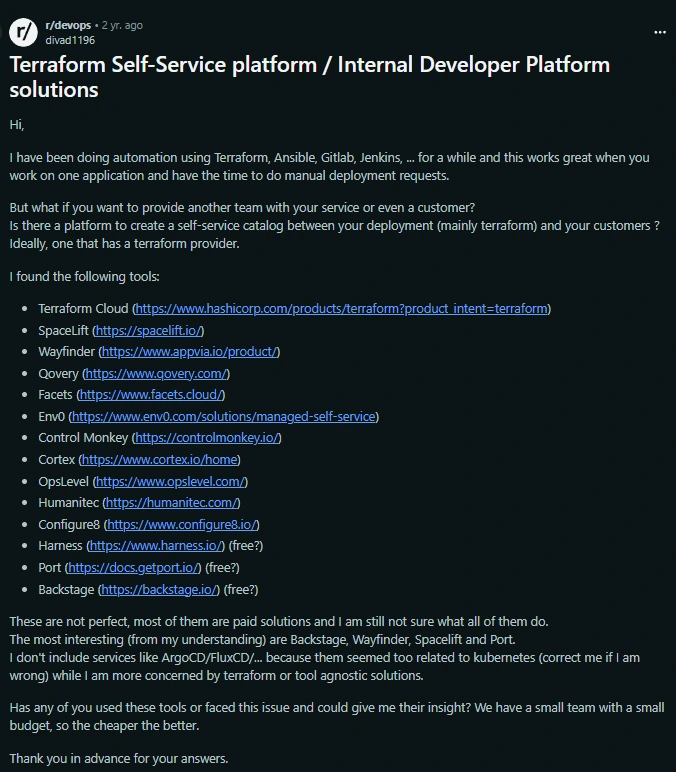This screenshot has width=676, height=772.
Task: Click the text 'Ideally, one that has a terraform provider.'
Action: pos(124,244)
